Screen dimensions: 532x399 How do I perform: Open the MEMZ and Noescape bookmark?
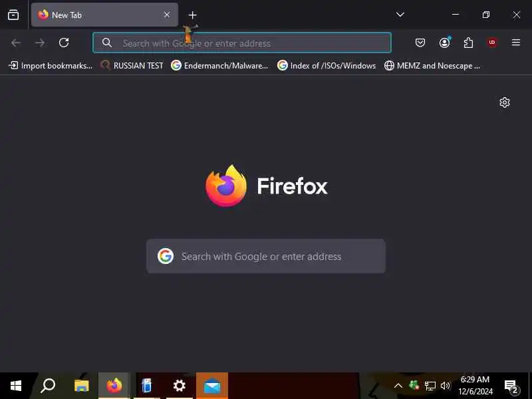tap(432, 65)
